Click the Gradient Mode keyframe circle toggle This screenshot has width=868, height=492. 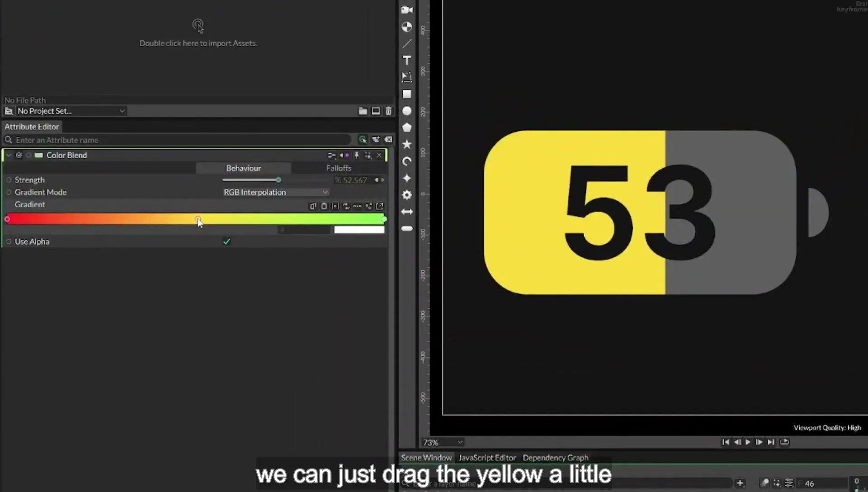(9, 192)
